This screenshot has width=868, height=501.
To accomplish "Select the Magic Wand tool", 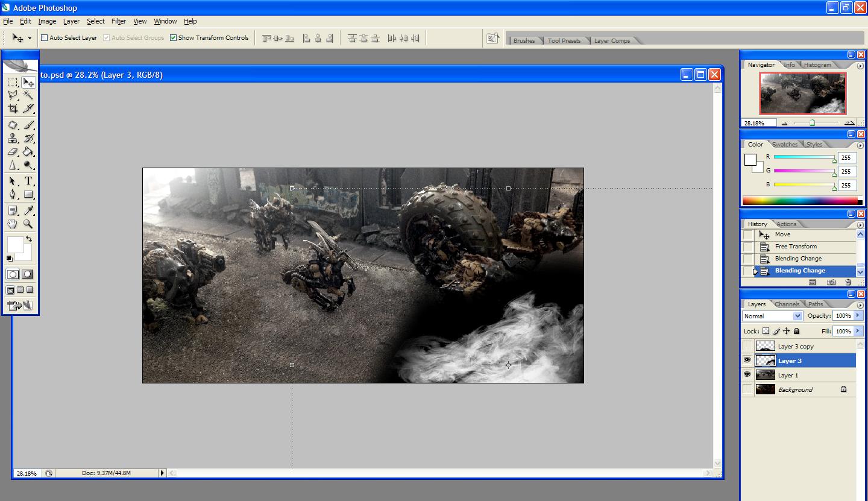I will 28,95.
